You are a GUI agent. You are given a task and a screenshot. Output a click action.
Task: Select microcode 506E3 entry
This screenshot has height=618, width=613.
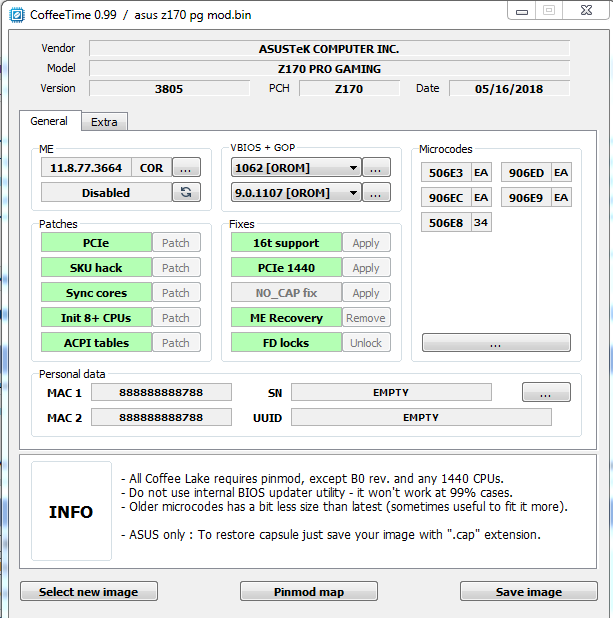(446, 173)
